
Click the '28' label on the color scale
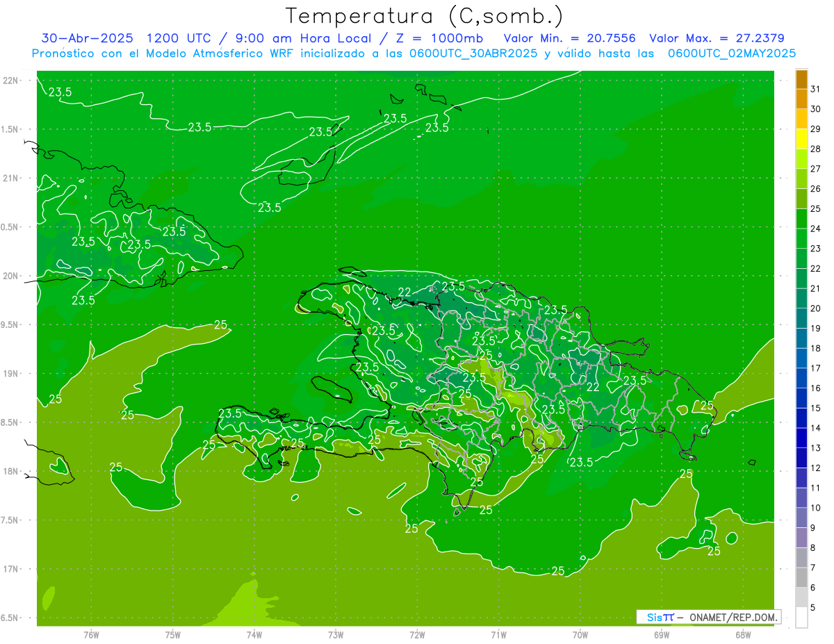pyautogui.click(x=816, y=149)
